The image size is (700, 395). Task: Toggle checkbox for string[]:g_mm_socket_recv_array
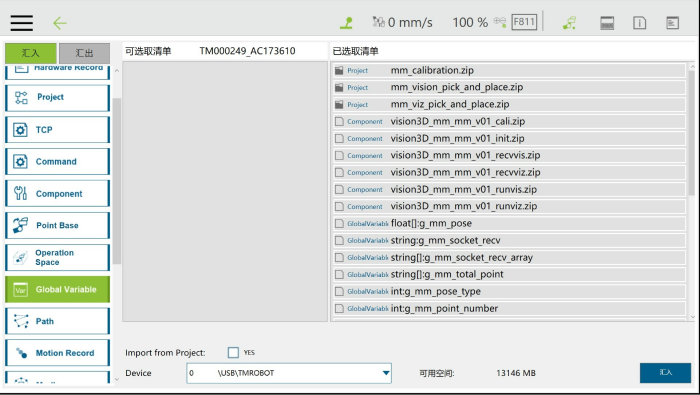click(339, 258)
